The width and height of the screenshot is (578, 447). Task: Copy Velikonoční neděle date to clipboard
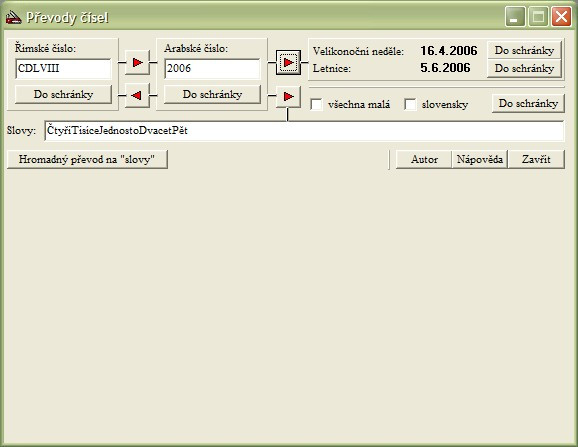pyautogui.click(x=524, y=50)
